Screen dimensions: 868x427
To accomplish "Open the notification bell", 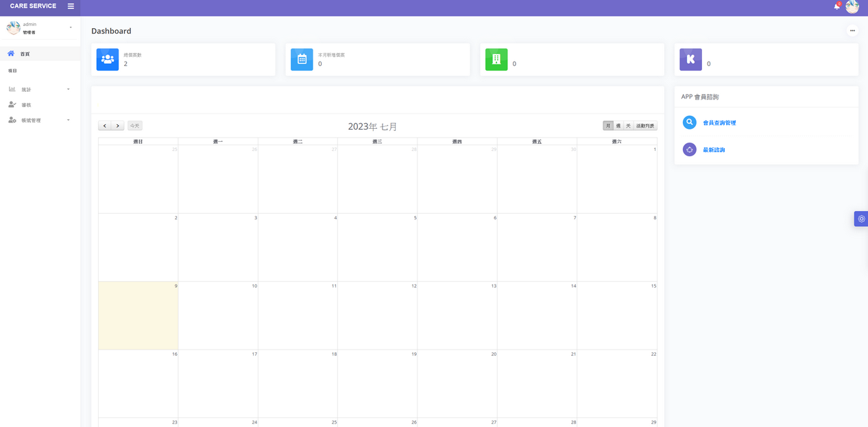I will tap(836, 6).
